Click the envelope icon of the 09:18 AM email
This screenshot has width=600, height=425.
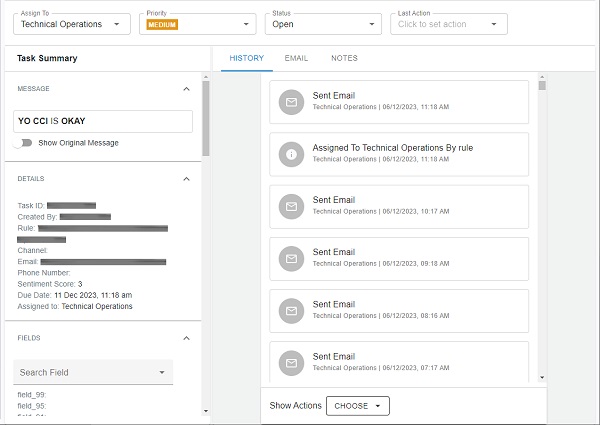tap(292, 259)
